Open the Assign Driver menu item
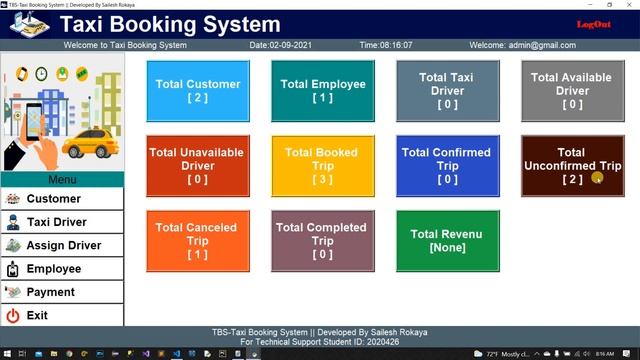Screen dimensions: 640x360 (62, 245)
